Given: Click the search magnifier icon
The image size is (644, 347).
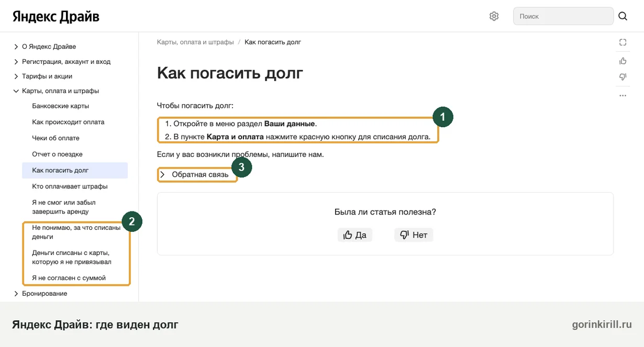Looking at the screenshot, I should pyautogui.click(x=623, y=16).
